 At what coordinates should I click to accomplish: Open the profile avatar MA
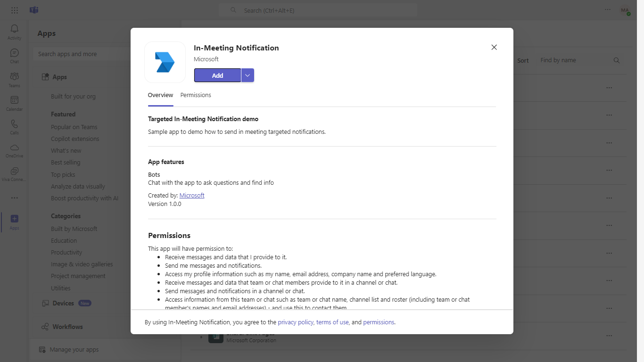[x=625, y=10]
